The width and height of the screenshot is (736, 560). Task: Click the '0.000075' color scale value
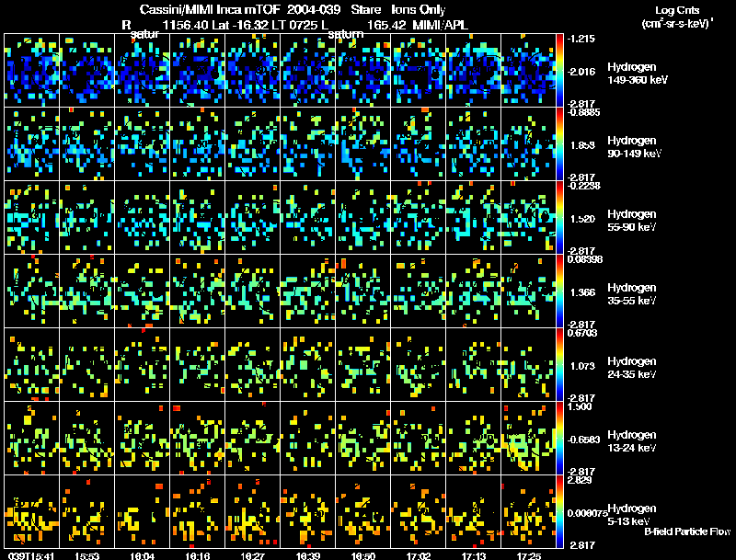[x=587, y=513]
